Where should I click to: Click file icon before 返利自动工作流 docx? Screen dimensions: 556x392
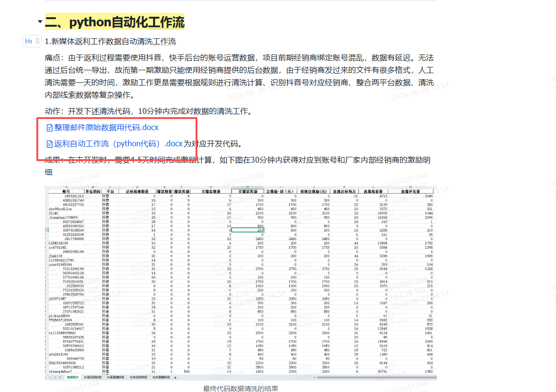[50, 144]
